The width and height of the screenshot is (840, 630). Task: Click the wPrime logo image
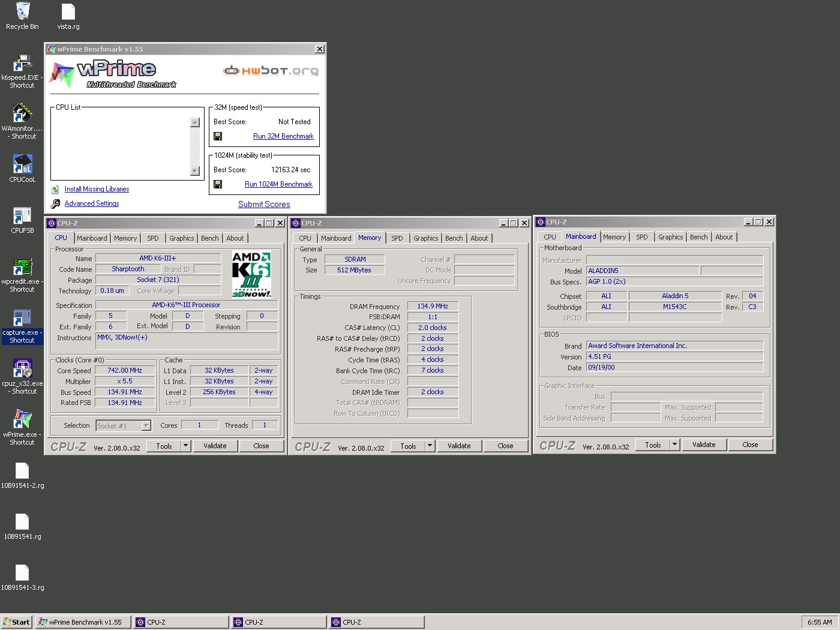113,74
